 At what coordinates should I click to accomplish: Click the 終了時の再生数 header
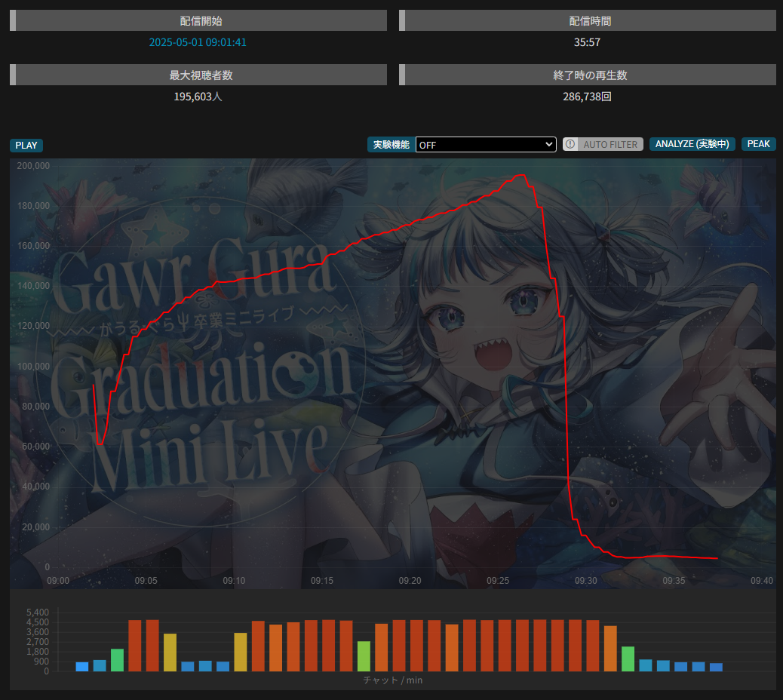pyautogui.click(x=587, y=75)
